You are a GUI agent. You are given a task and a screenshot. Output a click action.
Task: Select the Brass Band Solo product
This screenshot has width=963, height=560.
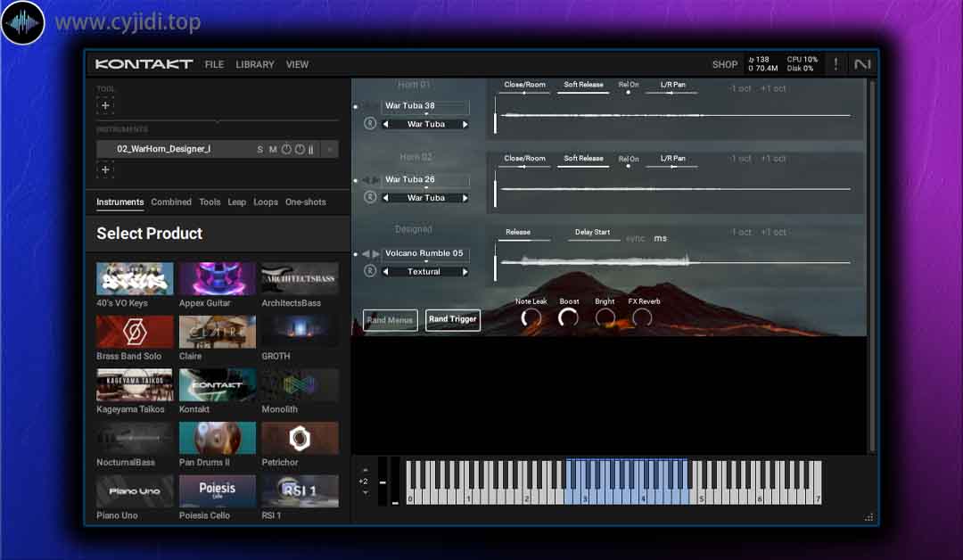[x=135, y=338]
